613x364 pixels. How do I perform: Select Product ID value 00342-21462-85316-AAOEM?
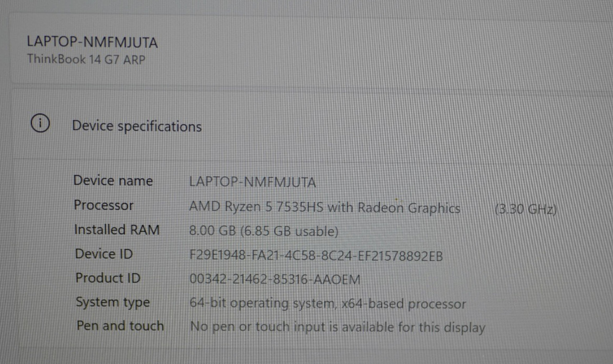tap(275, 279)
